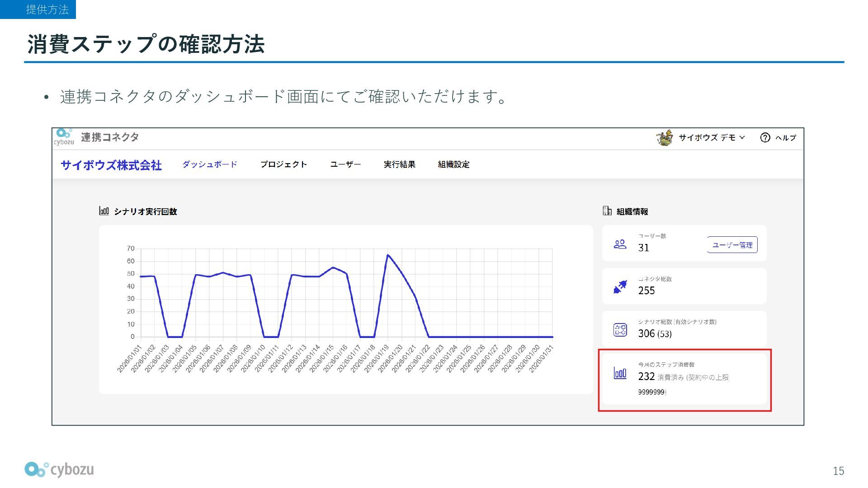The width and height of the screenshot is (868, 488).
Task: Click the step consumption chart icon
Action: tap(620, 373)
